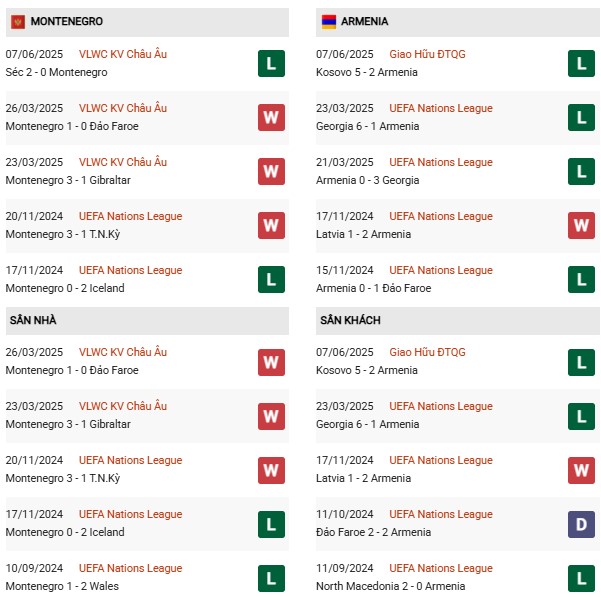Open the Armenia 0 - 3 Georgia match
This screenshot has width=601, height=597.
pos(368,180)
